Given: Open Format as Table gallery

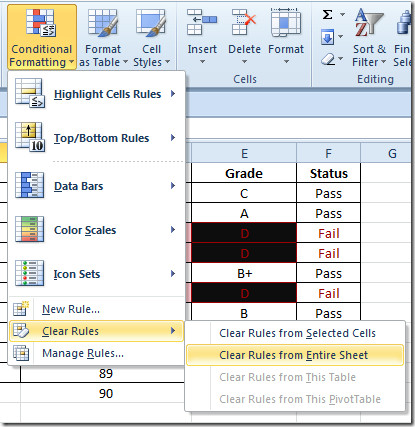Looking at the screenshot, I should tap(103, 37).
